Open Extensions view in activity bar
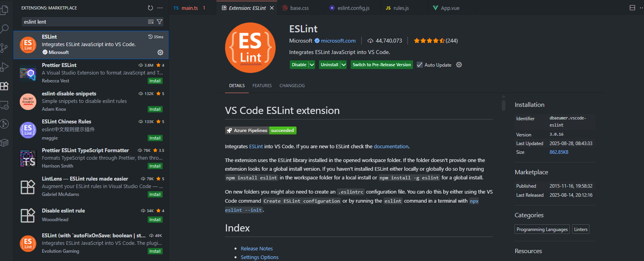This screenshot has height=261, width=644. 4,86
